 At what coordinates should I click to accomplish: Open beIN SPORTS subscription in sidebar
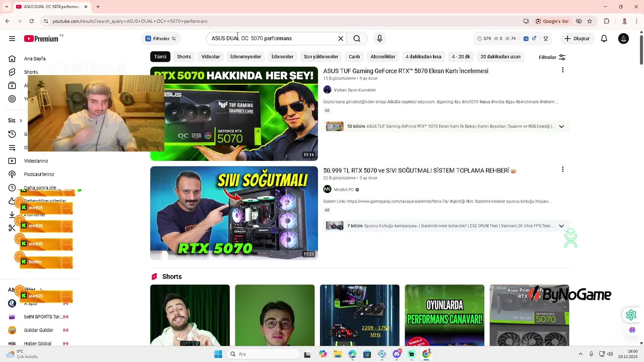pyautogui.click(x=43, y=317)
